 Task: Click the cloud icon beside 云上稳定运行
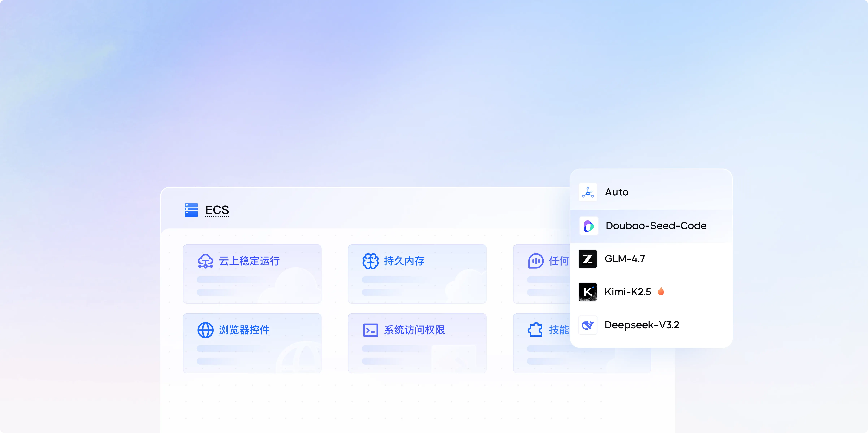click(205, 261)
